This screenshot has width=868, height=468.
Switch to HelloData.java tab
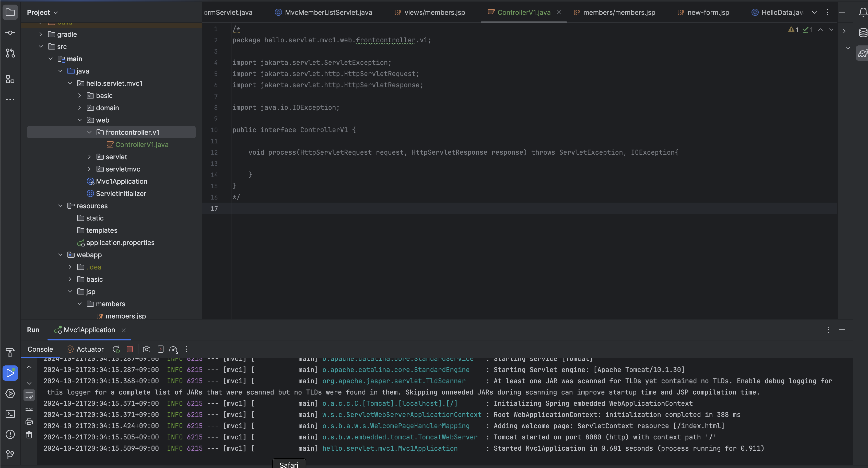[778, 13]
